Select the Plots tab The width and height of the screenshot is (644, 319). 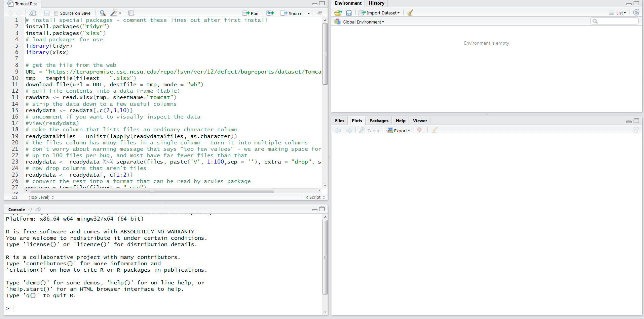[x=357, y=121]
